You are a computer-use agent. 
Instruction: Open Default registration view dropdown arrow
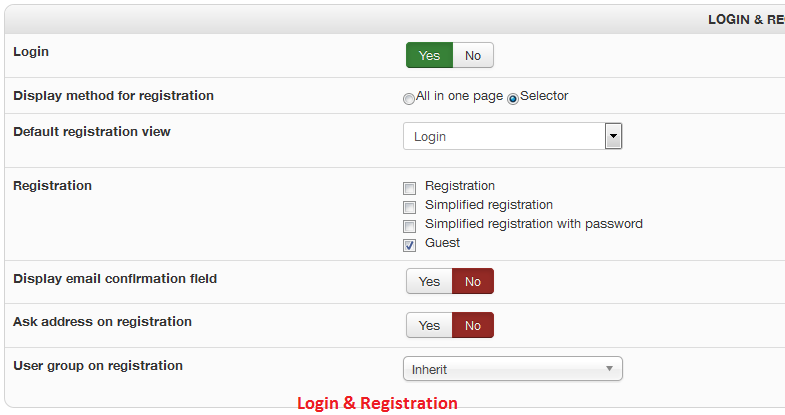[614, 136]
